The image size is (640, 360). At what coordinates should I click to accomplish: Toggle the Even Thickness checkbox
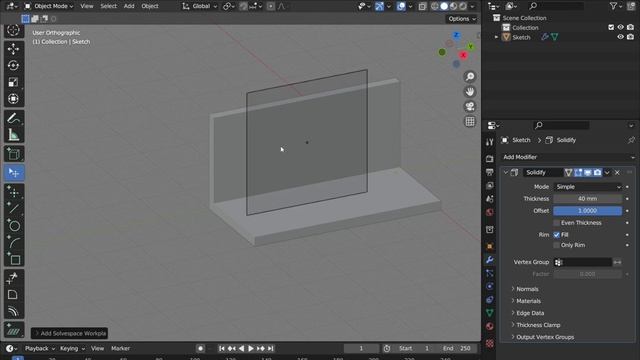pos(556,223)
